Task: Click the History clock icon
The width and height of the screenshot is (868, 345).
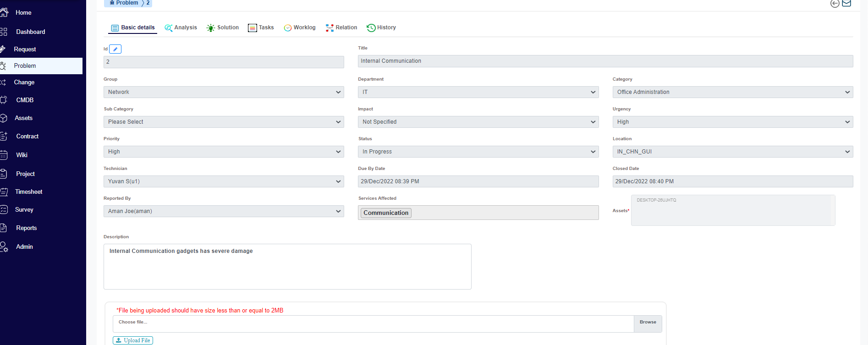Action: 371,28
